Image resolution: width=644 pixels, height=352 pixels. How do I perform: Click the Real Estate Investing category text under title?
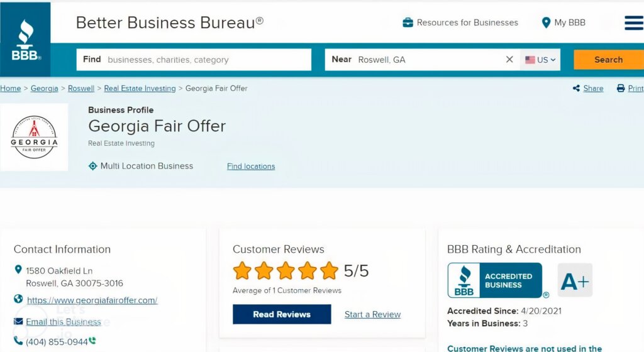tap(121, 143)
